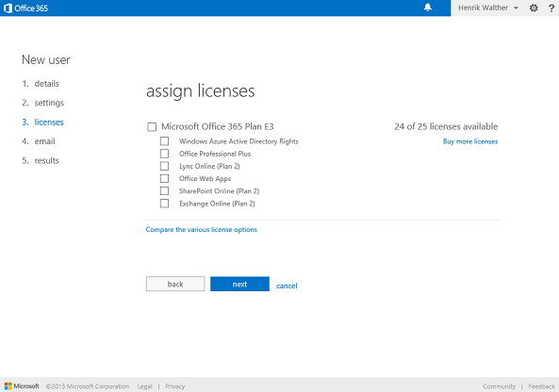Open Compare the various license options

(x=202, y=230)
